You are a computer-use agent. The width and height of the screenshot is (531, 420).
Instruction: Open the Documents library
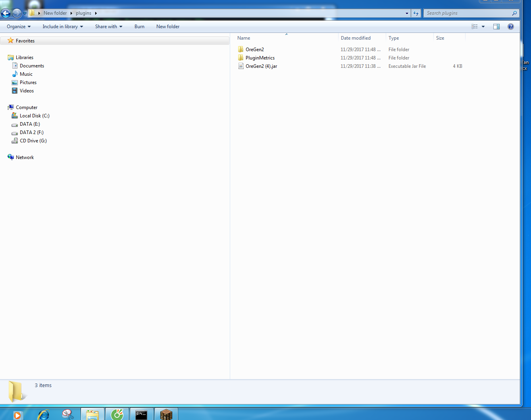click(32, 66)
